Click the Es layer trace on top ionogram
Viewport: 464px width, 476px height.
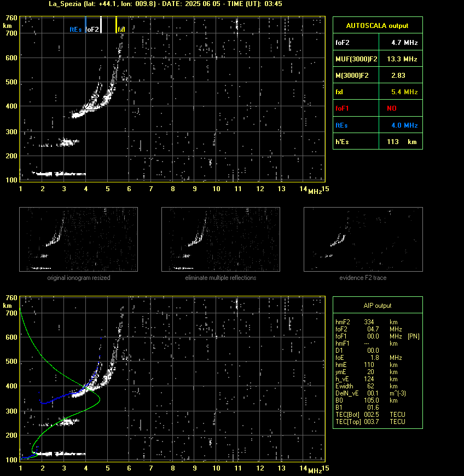click(59, 174)
